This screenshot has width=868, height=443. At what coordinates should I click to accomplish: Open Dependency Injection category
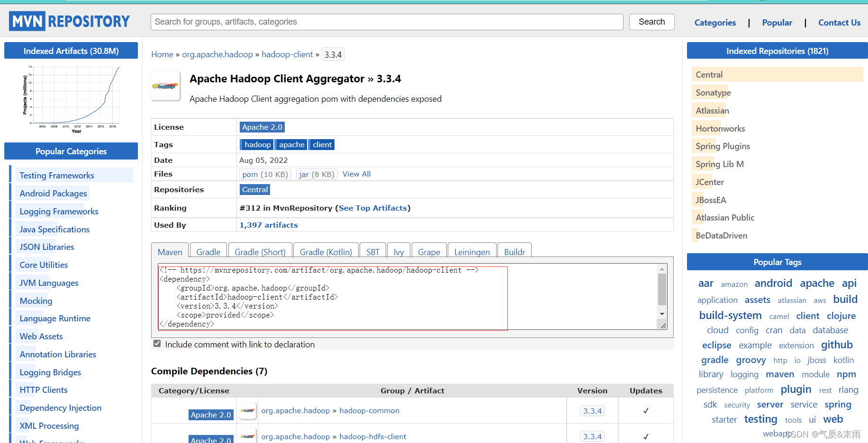tap(61, 408)
